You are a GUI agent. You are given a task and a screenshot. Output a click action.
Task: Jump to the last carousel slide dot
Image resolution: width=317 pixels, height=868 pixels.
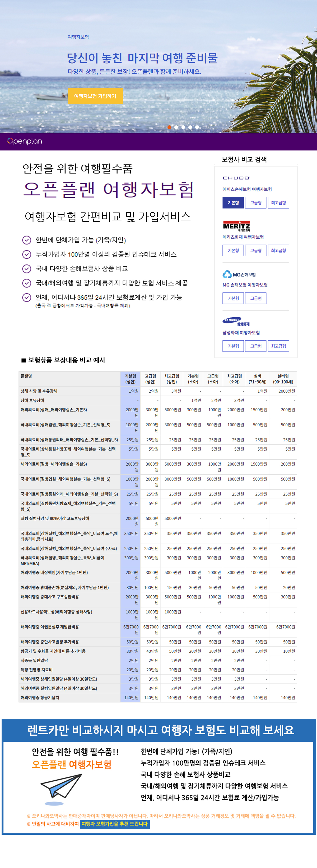coord(197,127)
